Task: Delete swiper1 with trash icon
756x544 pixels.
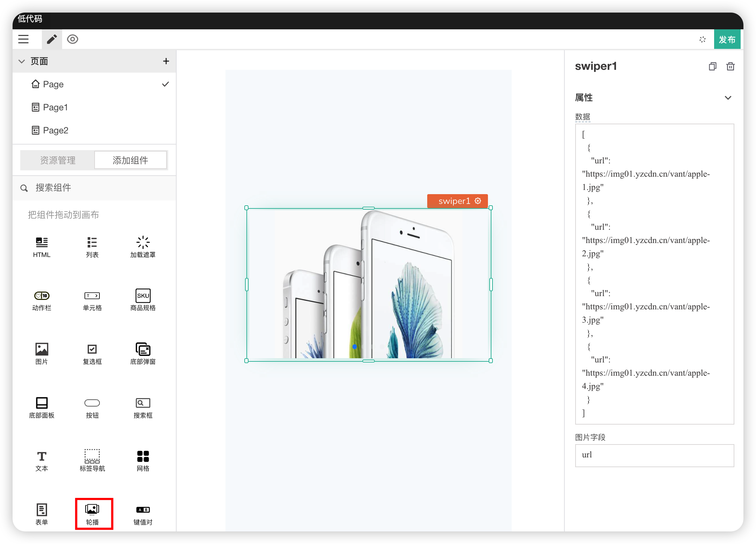Action: (x=731, y=66)
